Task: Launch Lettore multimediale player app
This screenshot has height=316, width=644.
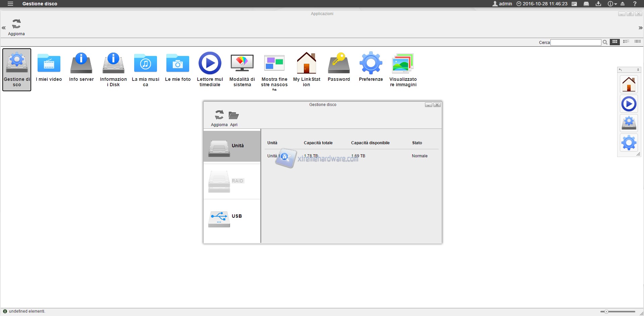Action: (x=210, y=67)
